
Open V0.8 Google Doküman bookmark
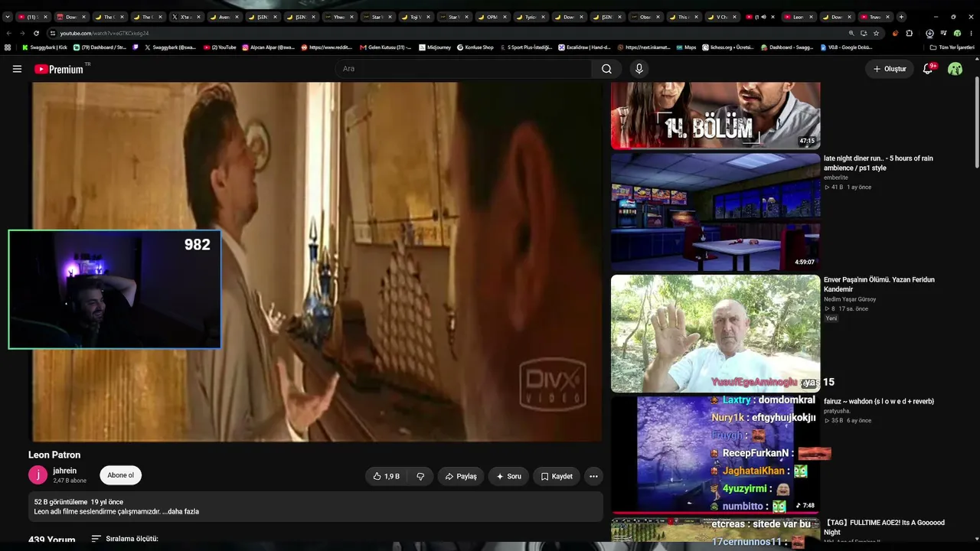(845, 47)
